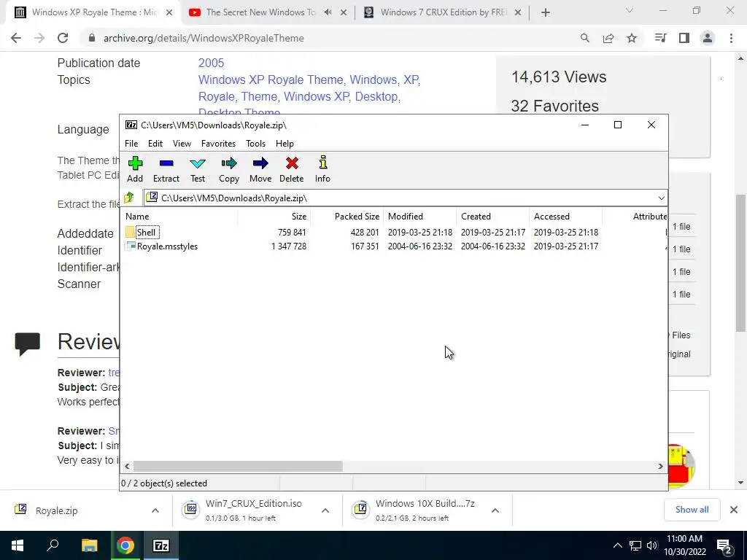Open the Tools menu
Image resolution: width=747 pixels, height=560 pixels.
[255, 144]
